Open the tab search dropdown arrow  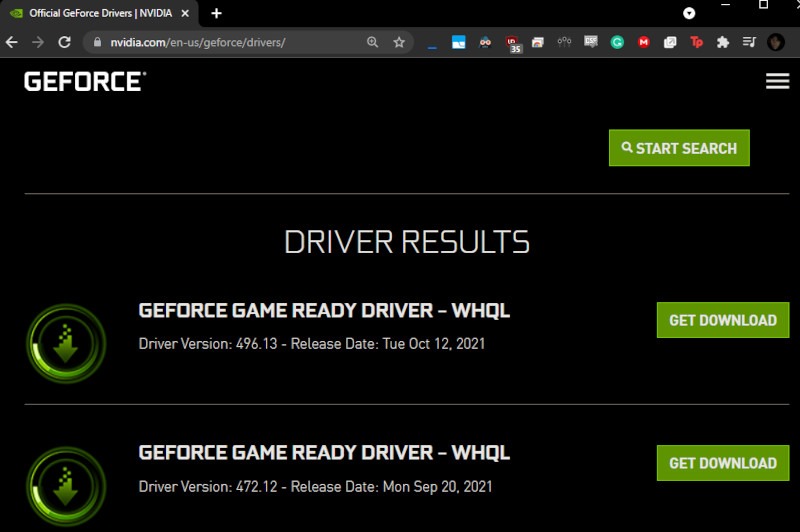click(689, 13)
